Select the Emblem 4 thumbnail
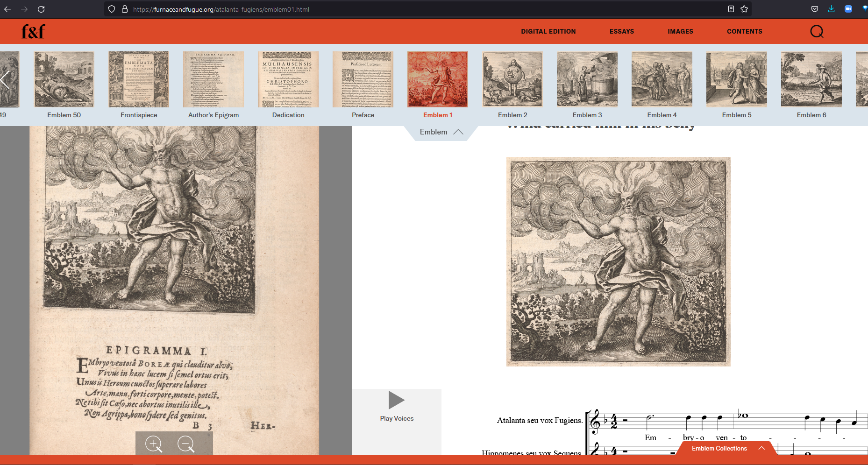Viewport: 868px width, 465px height. click(x=662, y=79)
